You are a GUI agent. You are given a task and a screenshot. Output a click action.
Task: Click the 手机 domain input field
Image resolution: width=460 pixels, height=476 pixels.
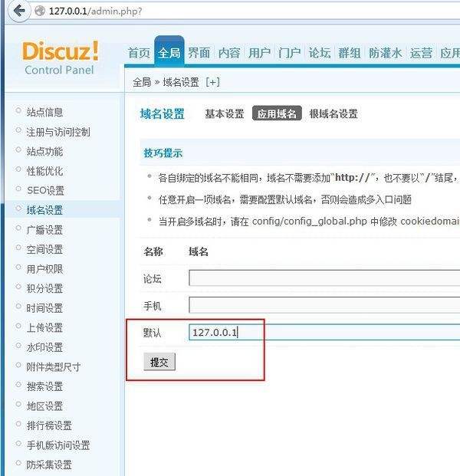click(x=324, y=305)
